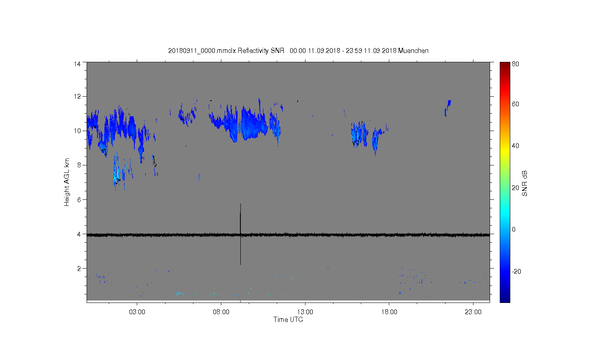Click the 13:00 time tick label
Viewport: 607px width, 364px height.
[305, 312]
